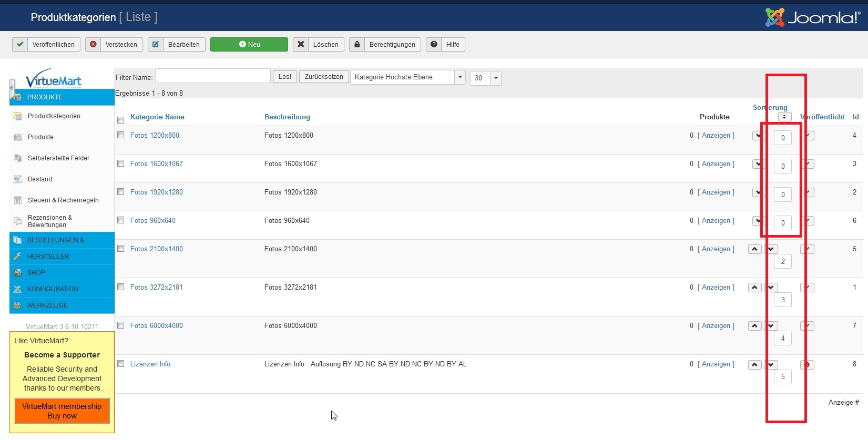Click the Löschen X toolbar icon
Viewport: 868px width, 440px height.
point(301,45)
